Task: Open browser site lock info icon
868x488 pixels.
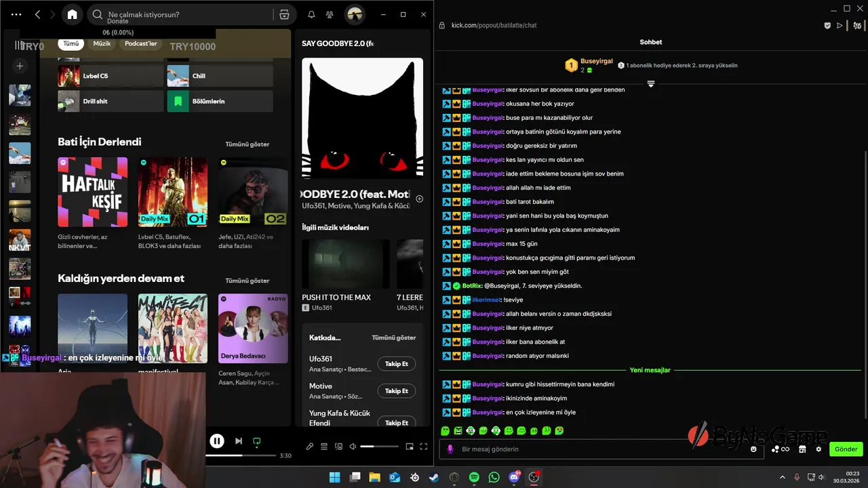Action: (441, 25)
